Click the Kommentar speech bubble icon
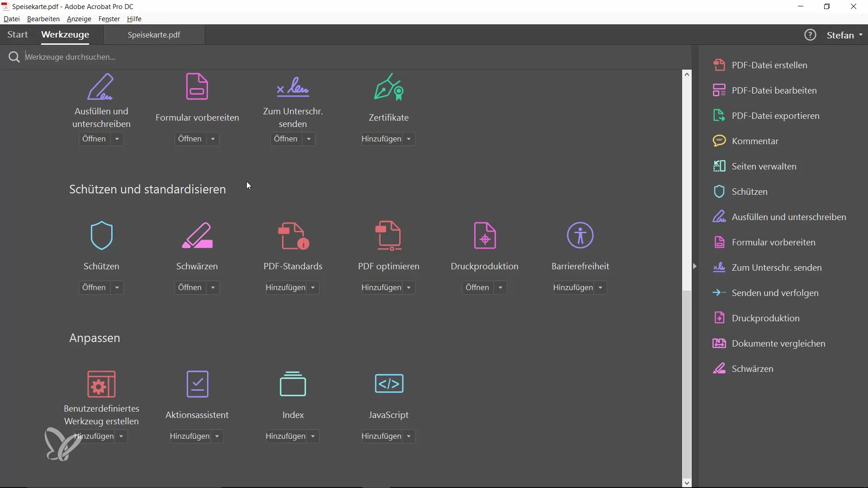The height and width of the screenshot is (488, 868). tap(719, 141)
